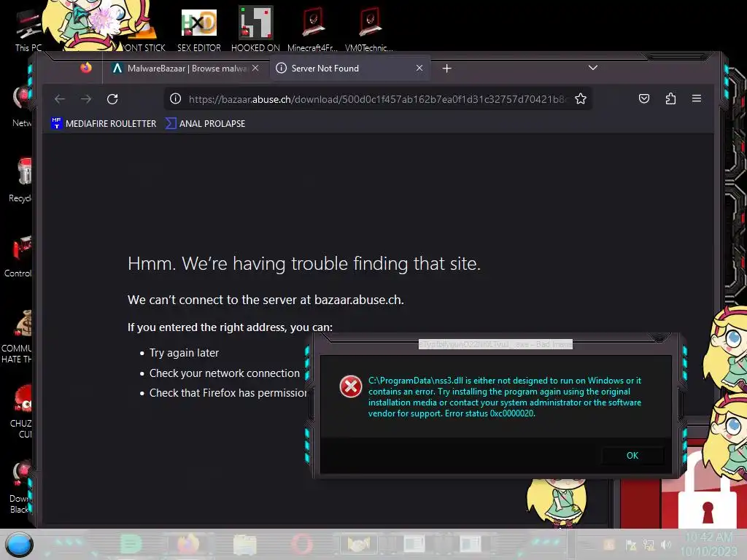Image resolution: width=747 pixels, height=560 pixels.
Task: Switch to Firefox from the taskbar
Action: click(188, 544)
